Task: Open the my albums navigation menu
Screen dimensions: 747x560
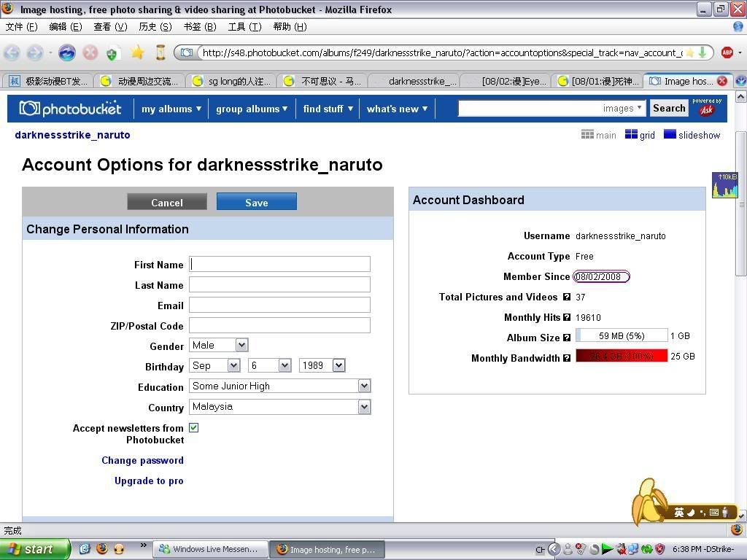Action: [171, 109]
